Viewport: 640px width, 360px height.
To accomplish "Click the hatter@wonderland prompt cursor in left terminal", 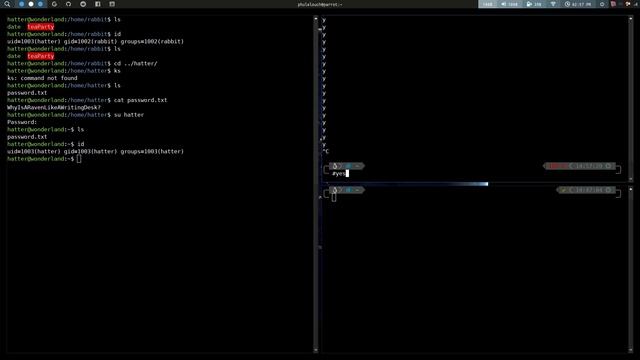I will 79,159.
